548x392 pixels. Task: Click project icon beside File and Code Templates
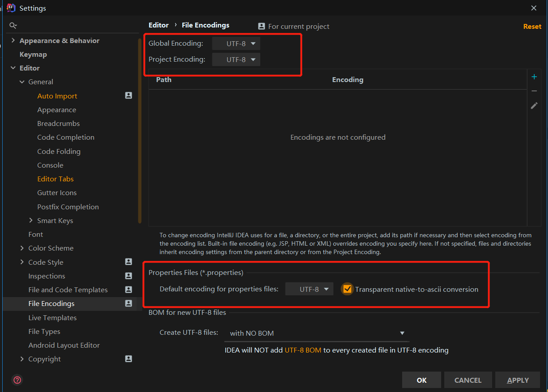(129, 290)
